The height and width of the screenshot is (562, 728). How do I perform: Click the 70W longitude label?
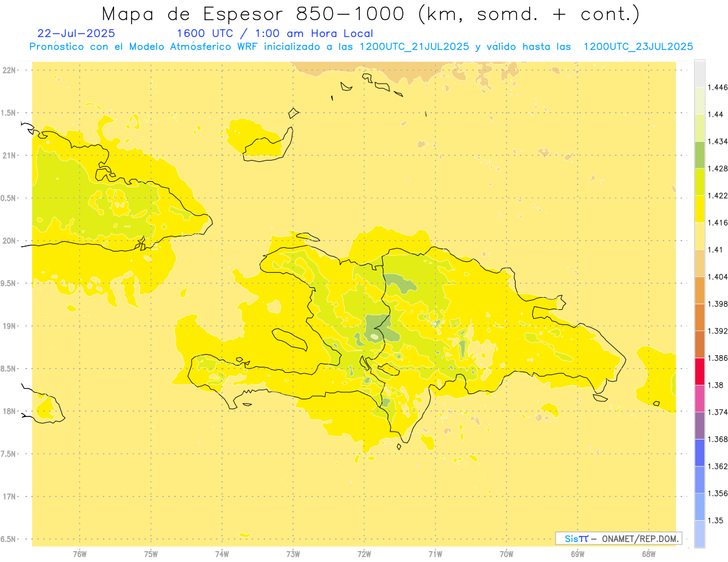coord(507,554)
